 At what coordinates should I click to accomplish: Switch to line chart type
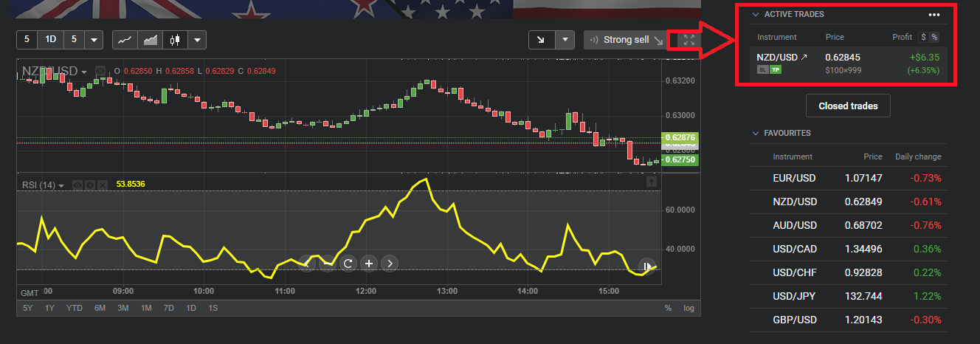click(x=125, y=40)
